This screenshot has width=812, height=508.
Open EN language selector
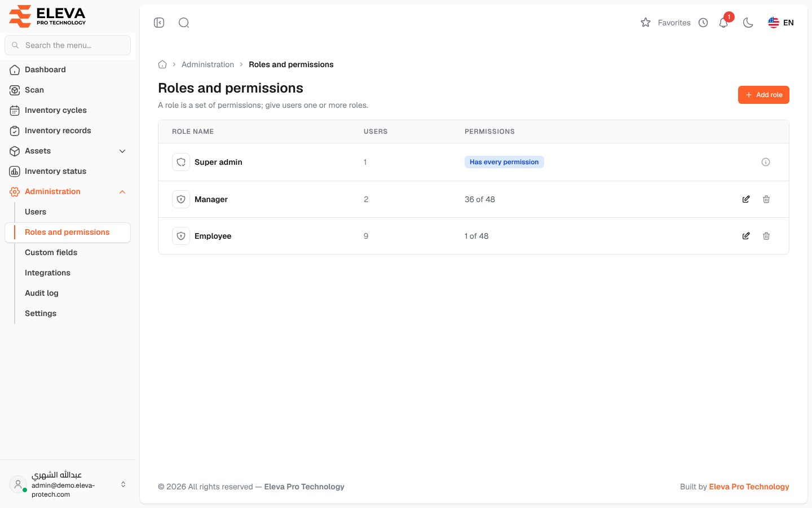(781, 23)
